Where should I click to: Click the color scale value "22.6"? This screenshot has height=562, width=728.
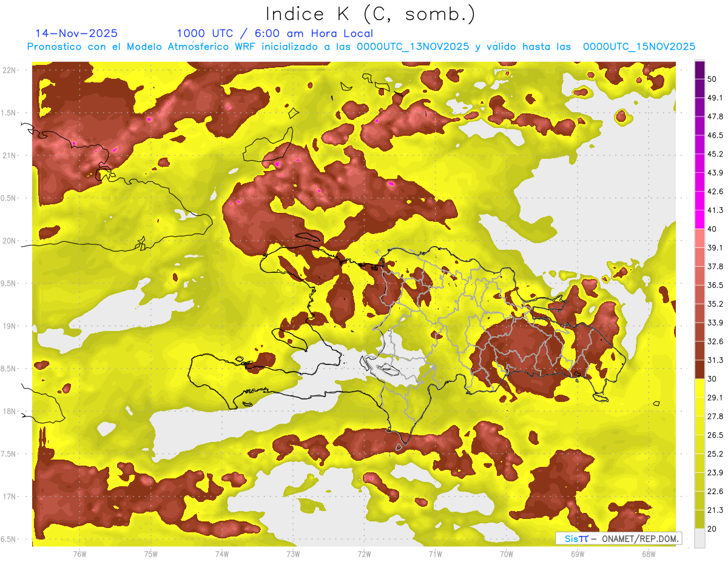click(x=715, y=491)
